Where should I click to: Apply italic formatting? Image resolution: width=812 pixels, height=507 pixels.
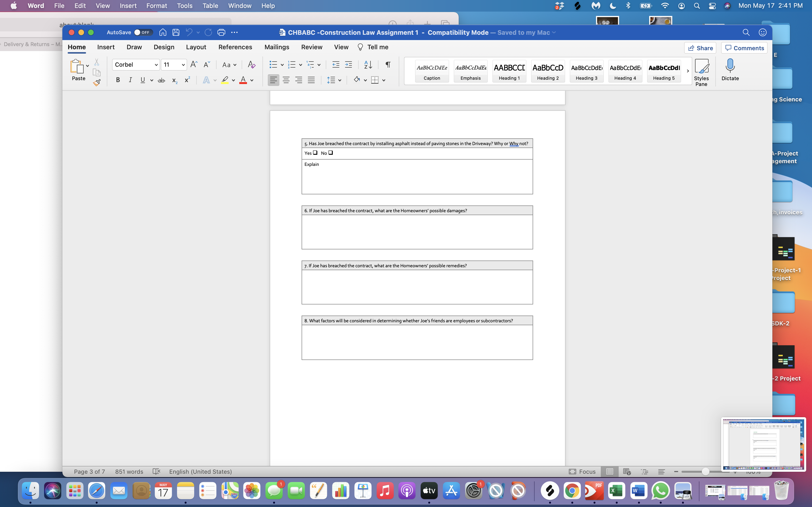point(130,80)
